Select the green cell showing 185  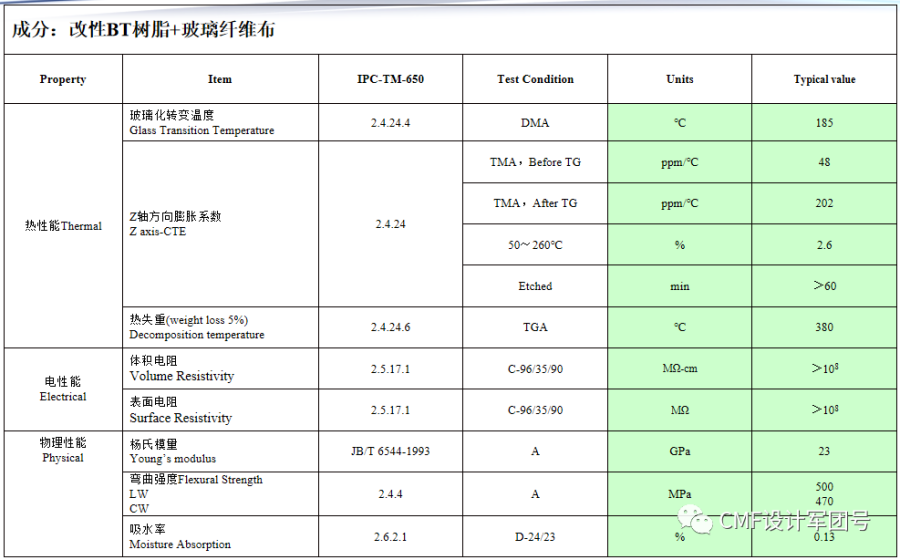tap(824, 123)
